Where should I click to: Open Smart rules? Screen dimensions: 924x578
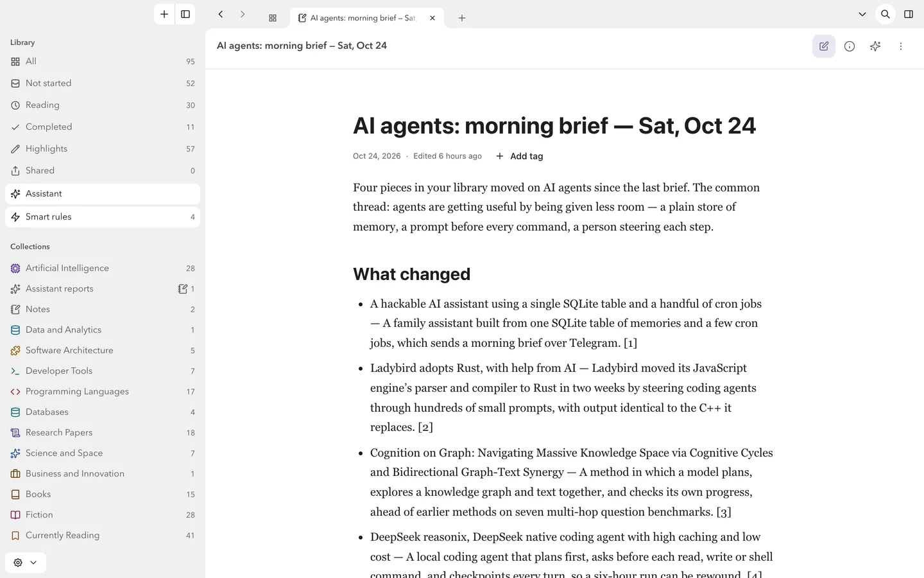pos(103,217)
